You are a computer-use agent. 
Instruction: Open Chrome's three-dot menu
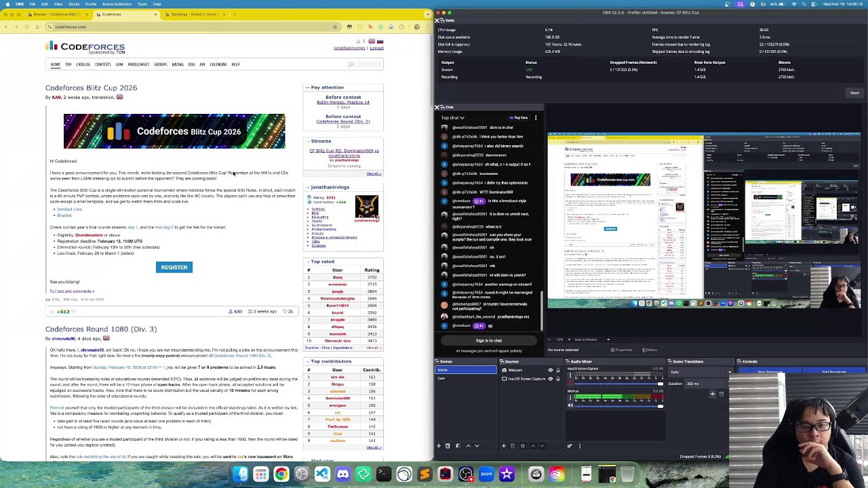426,27
